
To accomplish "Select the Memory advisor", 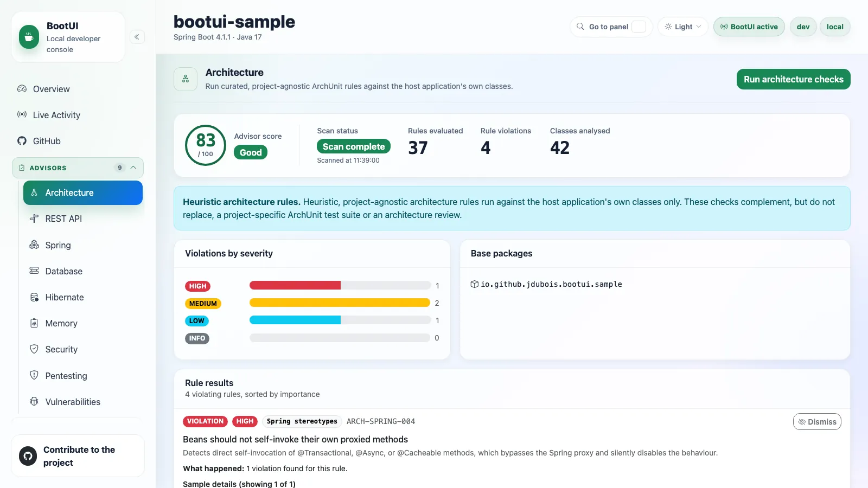I will (83, 323).
